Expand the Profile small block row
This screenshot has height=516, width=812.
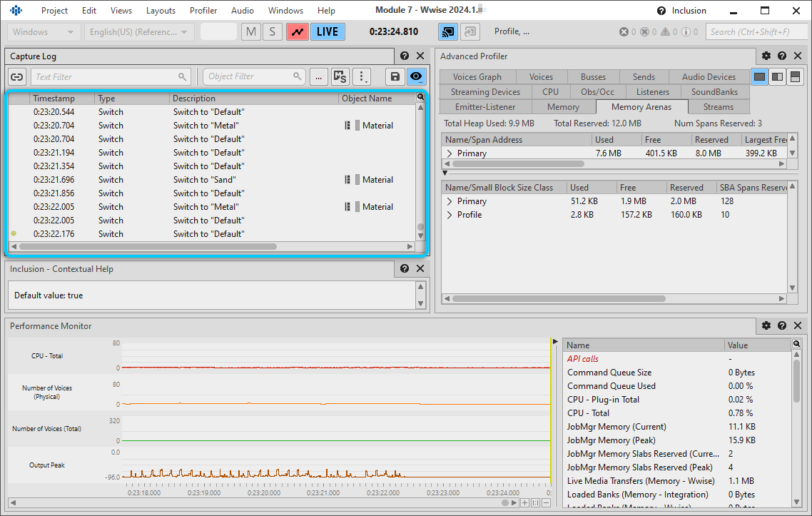449,215
